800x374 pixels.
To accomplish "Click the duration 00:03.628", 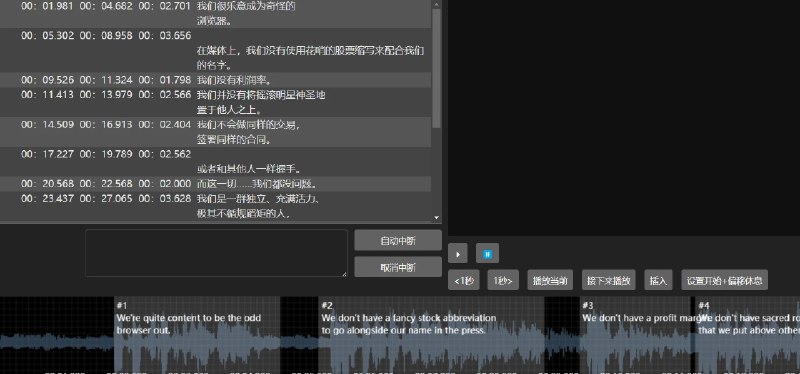I will click(x=165, y=198).
